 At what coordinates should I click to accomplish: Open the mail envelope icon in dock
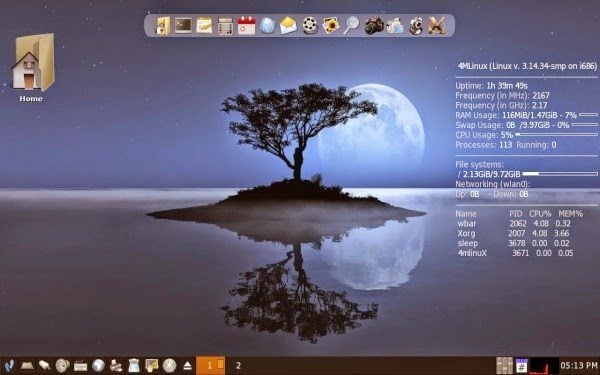point(288,26)
